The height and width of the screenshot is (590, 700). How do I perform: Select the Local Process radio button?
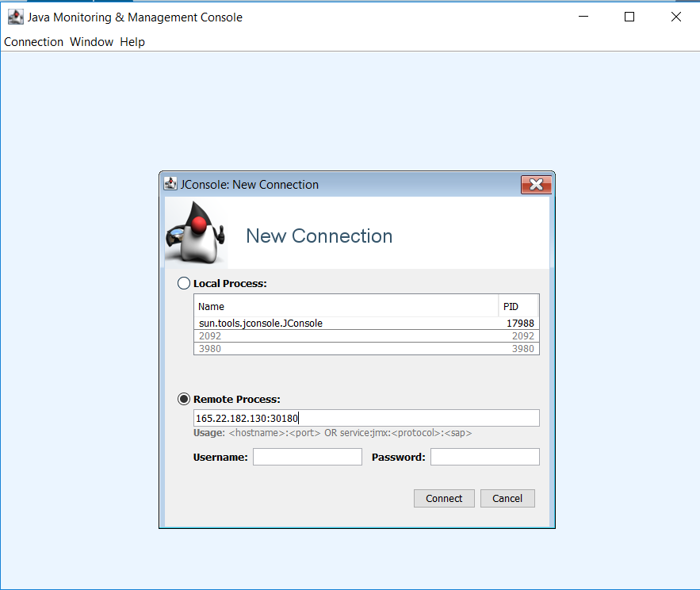(x=184, y=283)
